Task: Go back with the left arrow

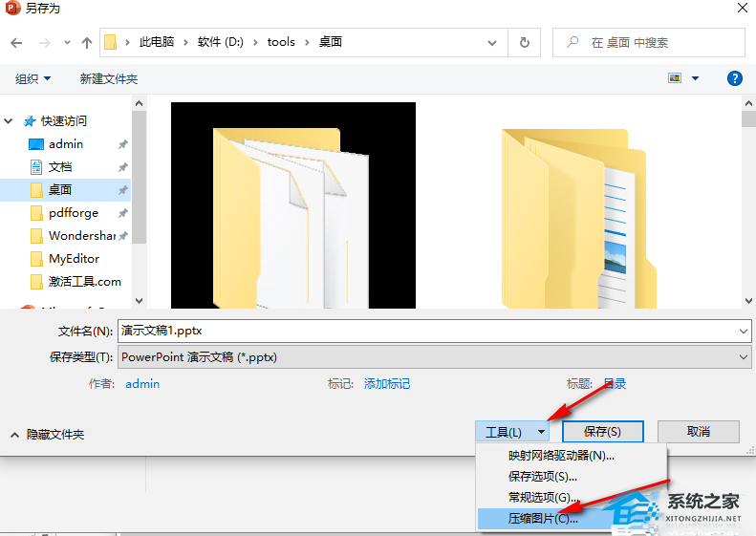Action: (16, 43)
